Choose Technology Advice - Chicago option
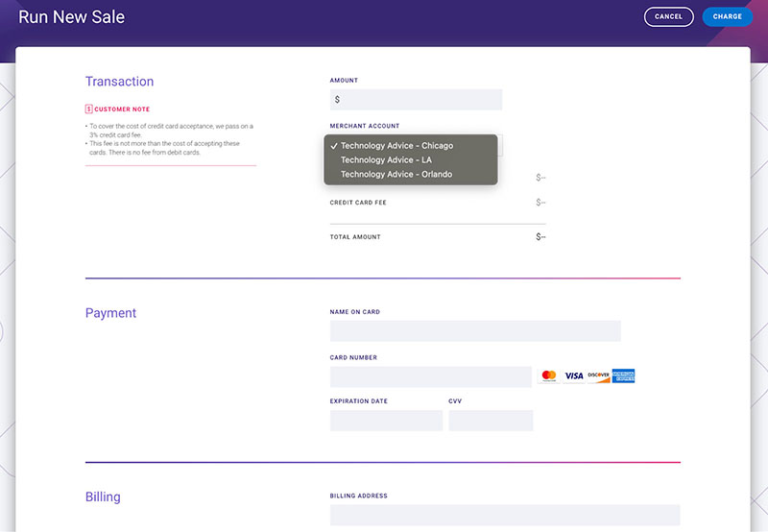Screen dimensions: 768x532 [x=410, y=145]
